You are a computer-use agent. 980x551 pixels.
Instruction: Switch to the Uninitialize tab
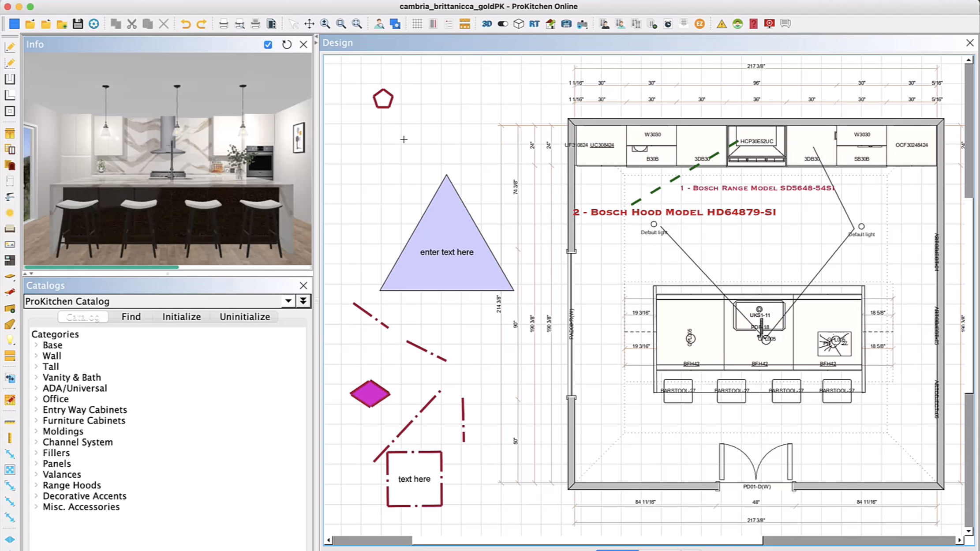click(x=245, y=317)
